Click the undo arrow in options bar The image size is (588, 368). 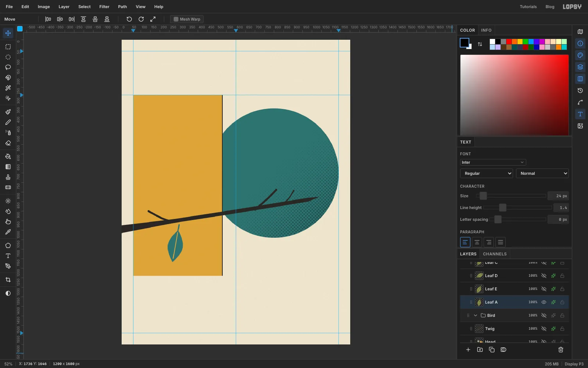129,19
